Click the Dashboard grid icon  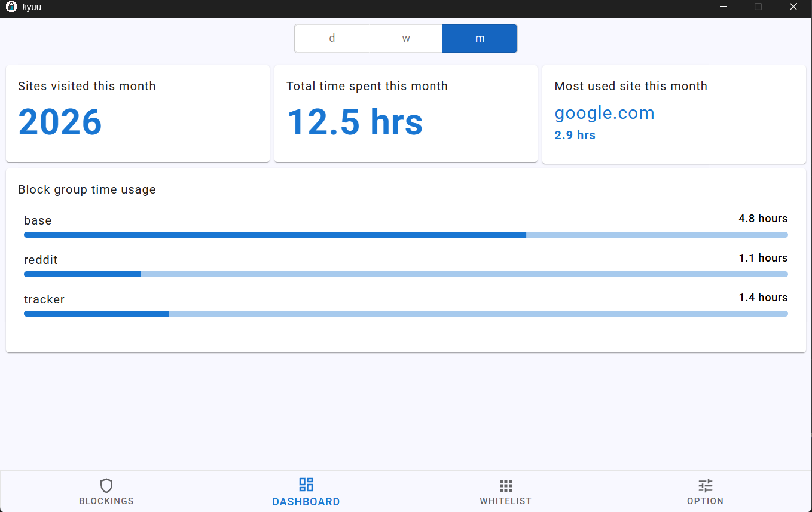coord(306,485)
